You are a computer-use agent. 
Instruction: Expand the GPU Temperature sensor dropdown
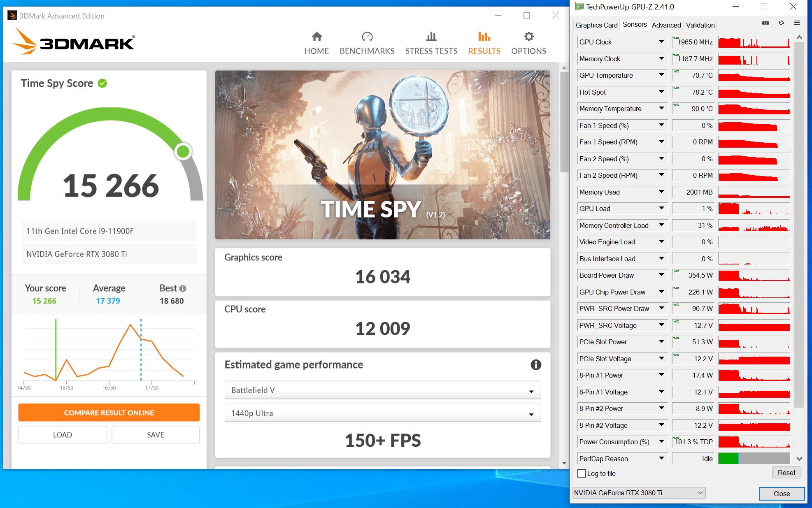tap(661, 75)
